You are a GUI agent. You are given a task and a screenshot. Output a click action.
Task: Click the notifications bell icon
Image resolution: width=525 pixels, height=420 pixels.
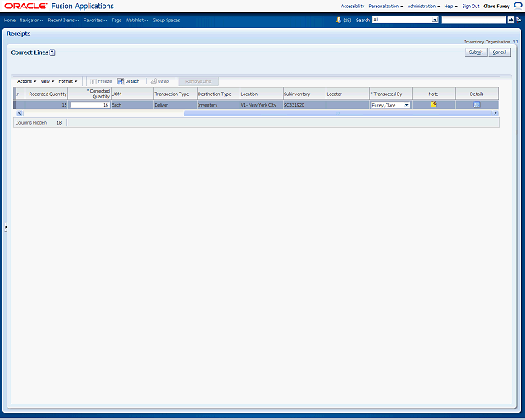(x=340, y=20)
